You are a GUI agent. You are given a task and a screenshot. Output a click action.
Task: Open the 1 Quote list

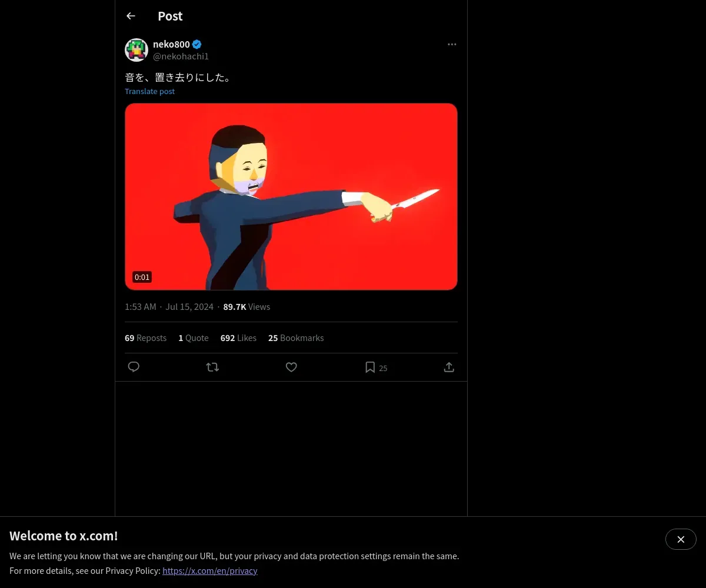pyautogui.click(x=194, y=338)
